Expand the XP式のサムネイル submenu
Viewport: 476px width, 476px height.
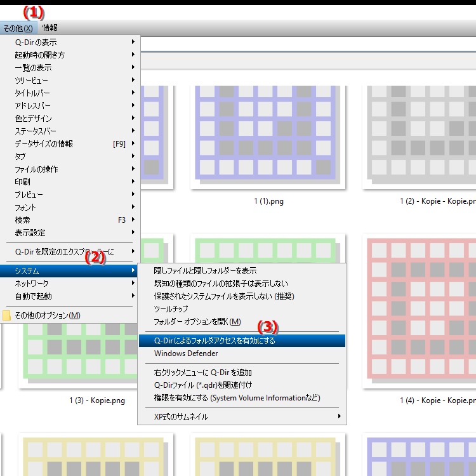(x=242, y=416)
